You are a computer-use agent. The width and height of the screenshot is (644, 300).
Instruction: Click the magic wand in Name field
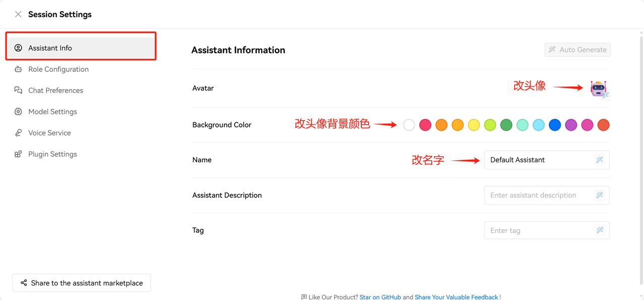(x=599, y=160)
